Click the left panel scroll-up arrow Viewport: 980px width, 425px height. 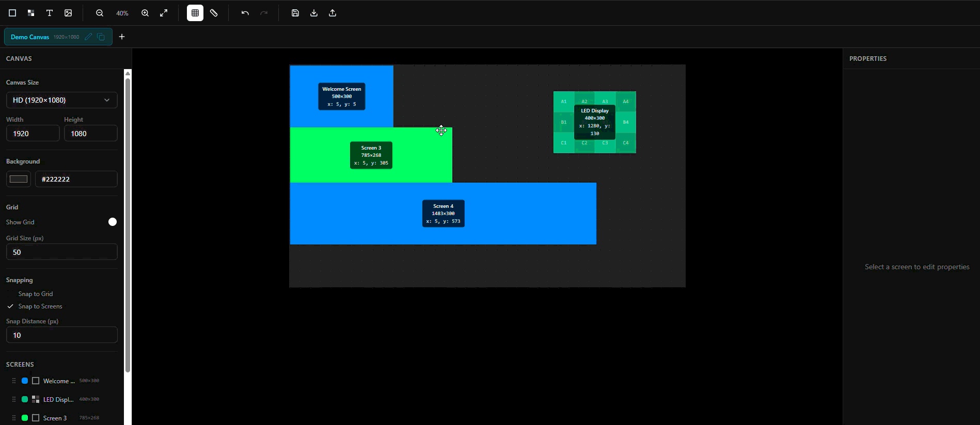click(128, 73)
